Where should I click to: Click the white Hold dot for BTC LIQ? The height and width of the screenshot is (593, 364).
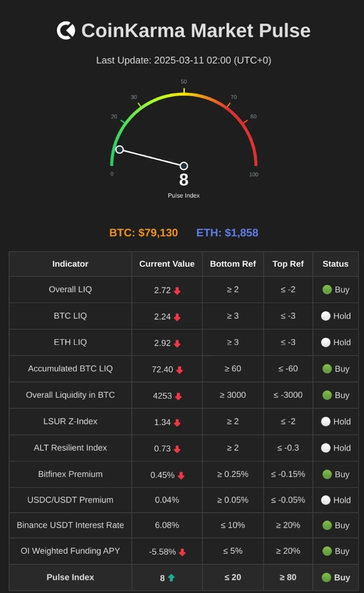coord(326,316)
